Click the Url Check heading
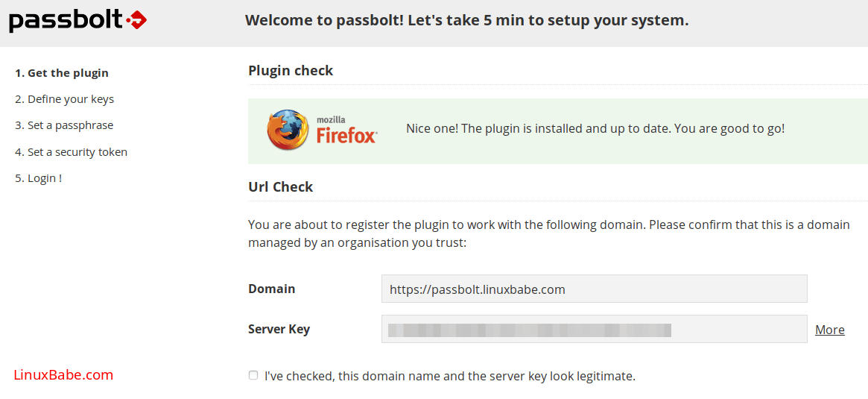 [x=280, y=187]
